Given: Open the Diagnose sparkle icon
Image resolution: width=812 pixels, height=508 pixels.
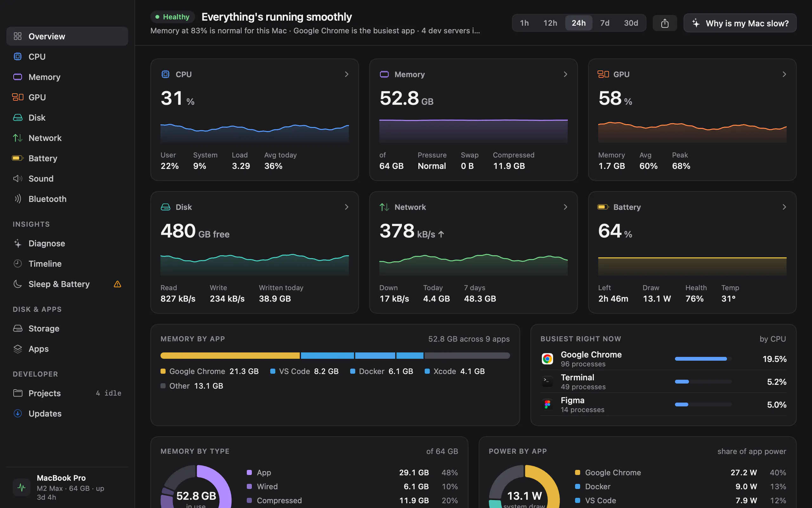Looking at the screenshot, I should pyautogui.click(x=17, y=243).
